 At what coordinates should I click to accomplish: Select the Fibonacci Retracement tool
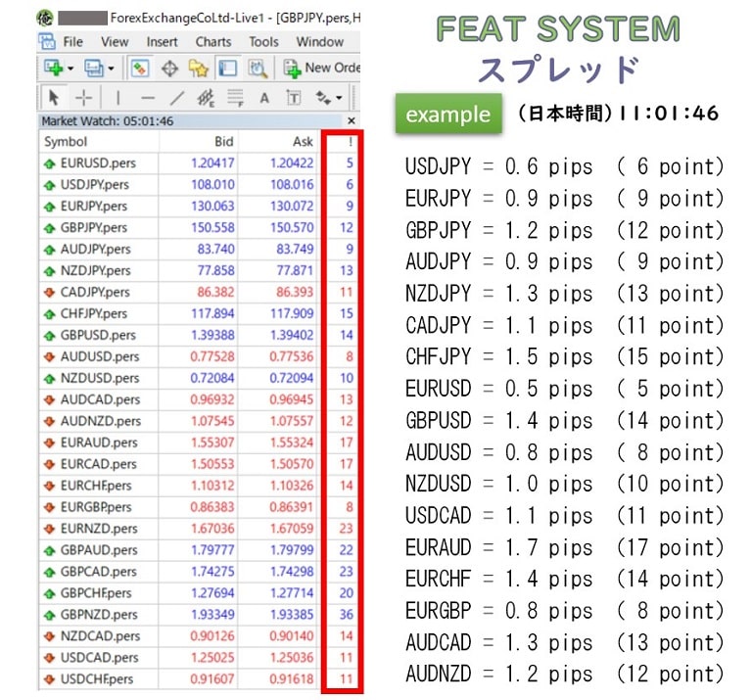click(235, 98)
